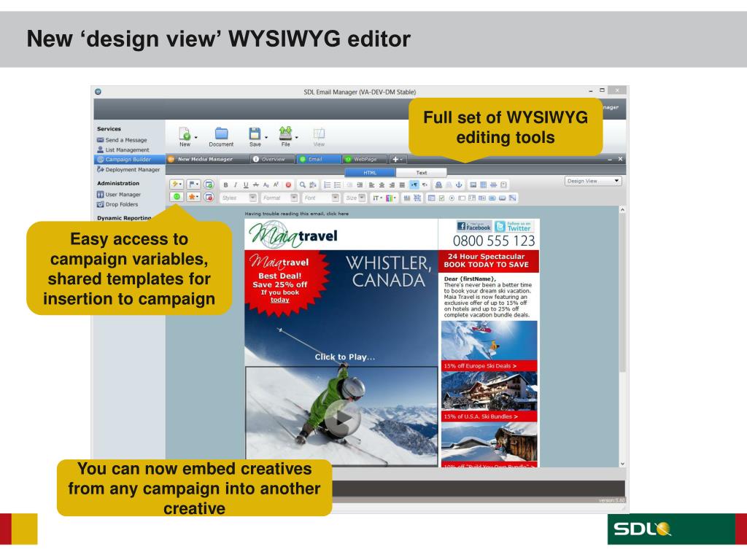Open the plus tab dropdown
The width and height of the screenshot is (747, 560).
398,159
